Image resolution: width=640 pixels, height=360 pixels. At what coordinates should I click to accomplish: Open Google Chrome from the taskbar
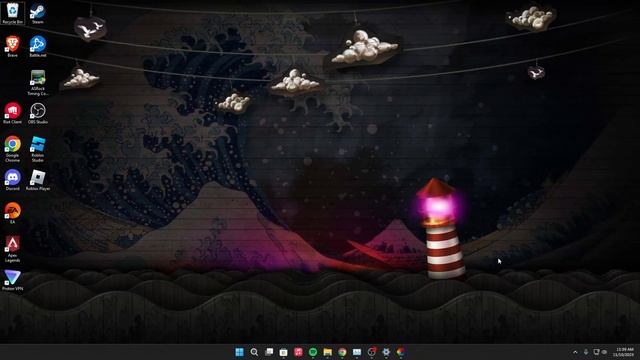click(342, 352)
